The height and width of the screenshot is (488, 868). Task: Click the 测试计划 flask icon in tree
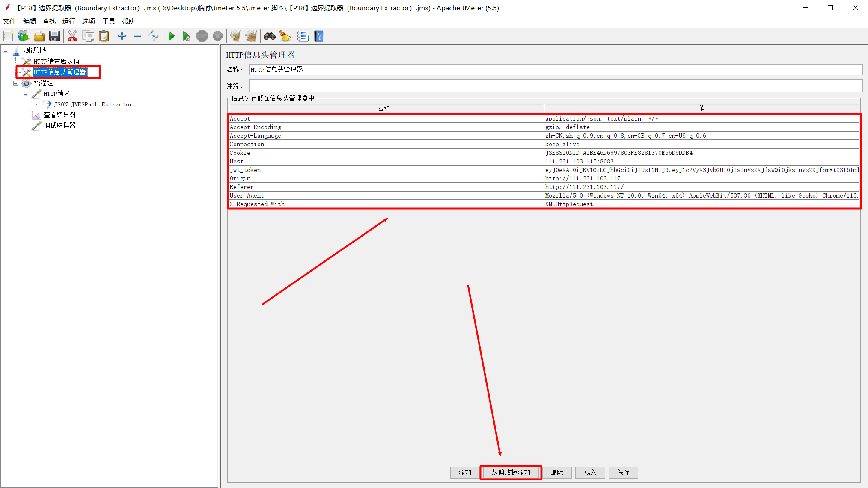(x=17, y=51)
